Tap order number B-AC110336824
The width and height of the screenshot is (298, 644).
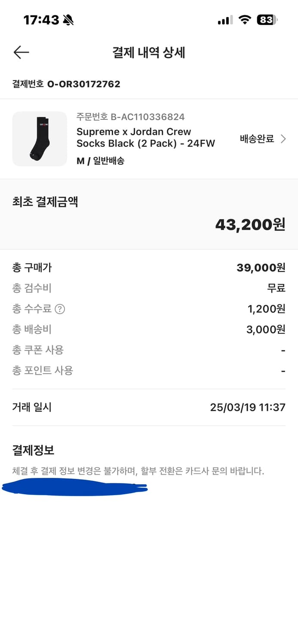pyautogui.click(x=130, y=116)
